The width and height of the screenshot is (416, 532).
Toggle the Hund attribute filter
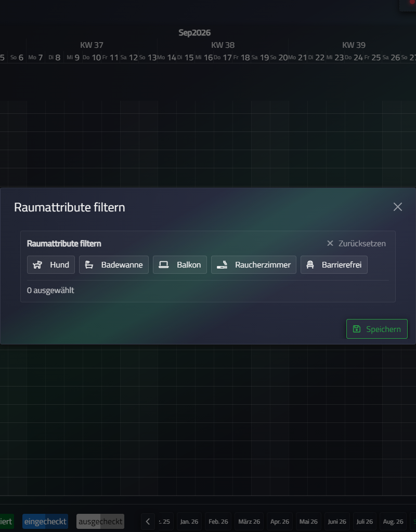coord(51,264)
